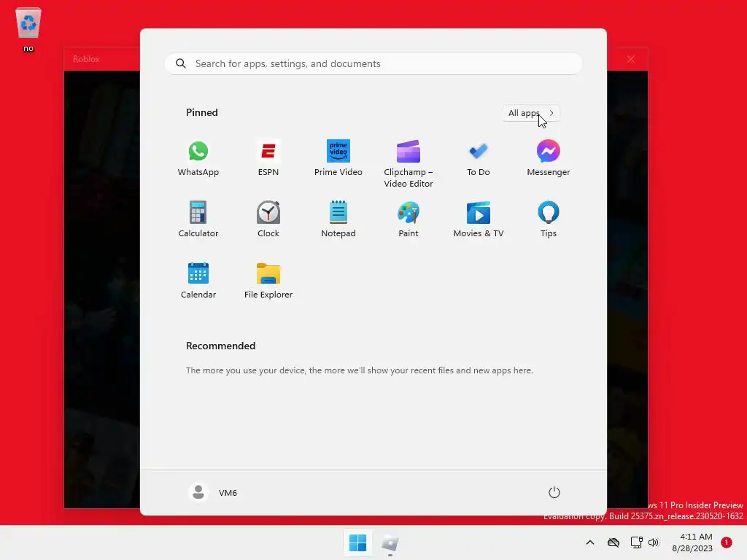Launch the Calendar app

point(198,281)
